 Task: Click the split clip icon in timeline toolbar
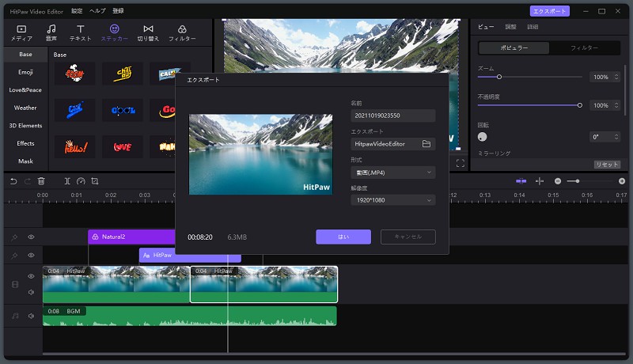coord(67,181)
